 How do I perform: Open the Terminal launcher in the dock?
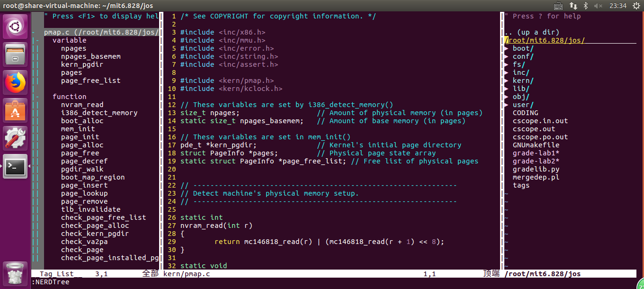15,167
